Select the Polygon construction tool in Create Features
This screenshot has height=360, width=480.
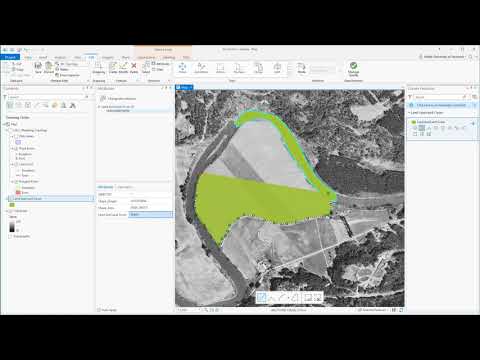415,128
